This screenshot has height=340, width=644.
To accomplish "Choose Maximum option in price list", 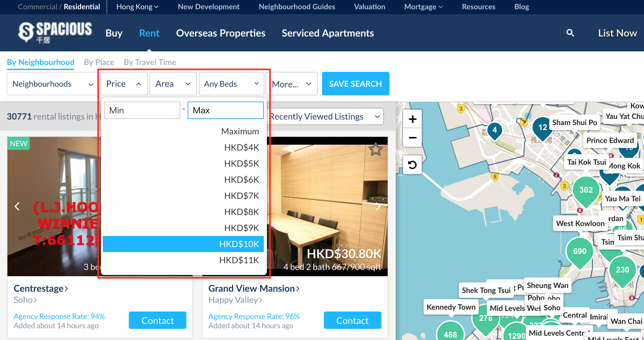I will click(x=240, y=131).
